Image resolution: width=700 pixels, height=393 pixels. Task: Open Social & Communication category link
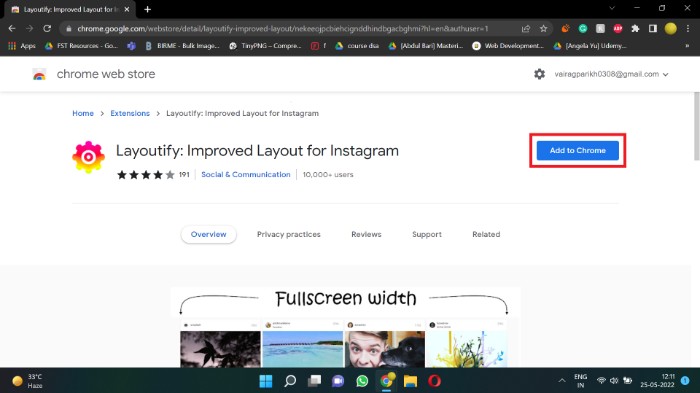click(x=246, y=175)
